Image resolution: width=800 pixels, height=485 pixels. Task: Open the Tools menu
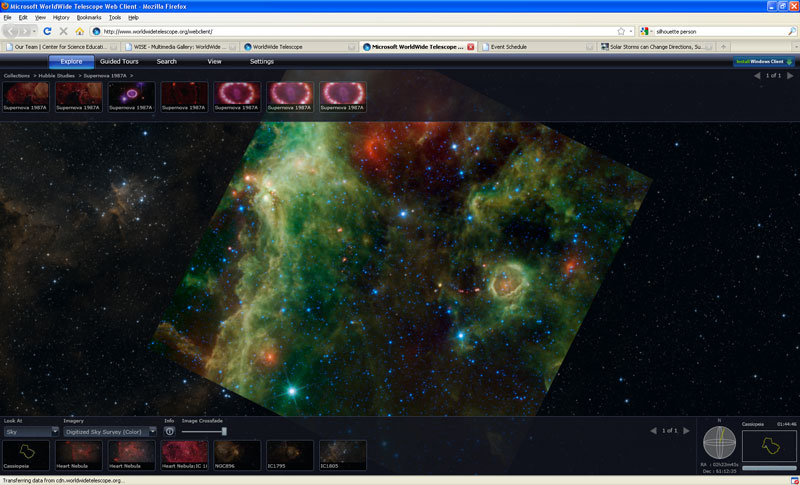click(x=115, y=17)
